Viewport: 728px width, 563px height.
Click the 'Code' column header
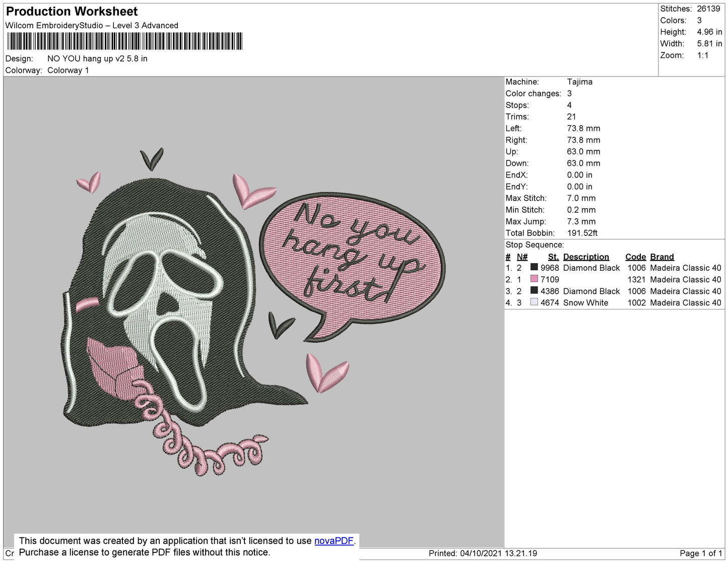tap(636, 257)
